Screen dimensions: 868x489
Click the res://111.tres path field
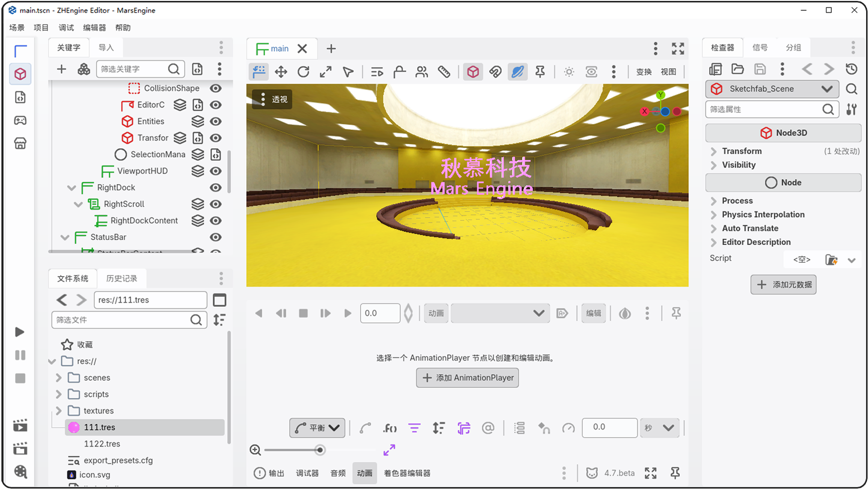150,300
